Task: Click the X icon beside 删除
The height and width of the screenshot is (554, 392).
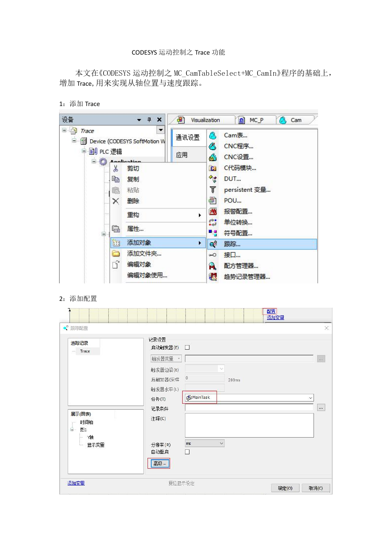Action: (116, 201)
